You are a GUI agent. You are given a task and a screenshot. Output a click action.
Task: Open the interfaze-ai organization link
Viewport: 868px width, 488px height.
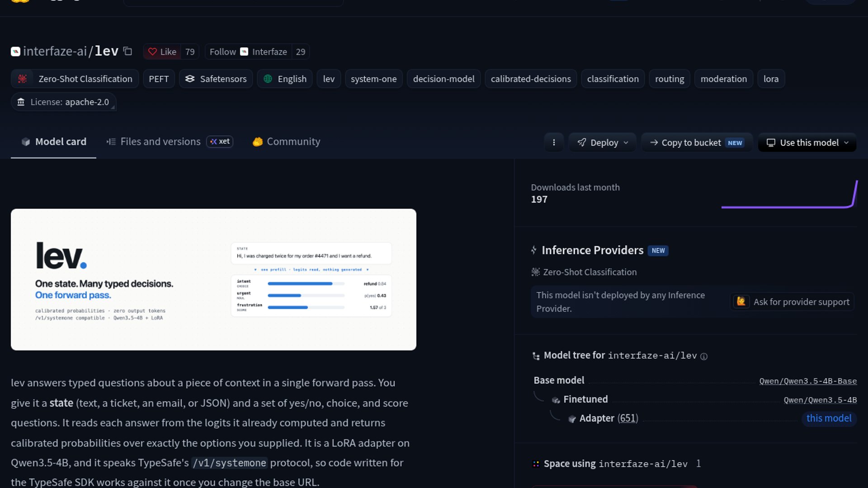pos(55,52)
